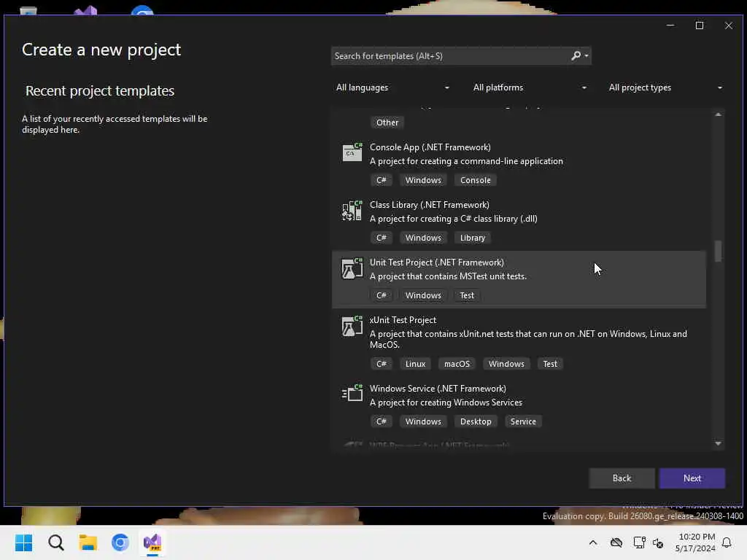This screenshot has width=747, height=560.
Task: Click the Console App template icon
Action: pos(352,152)
